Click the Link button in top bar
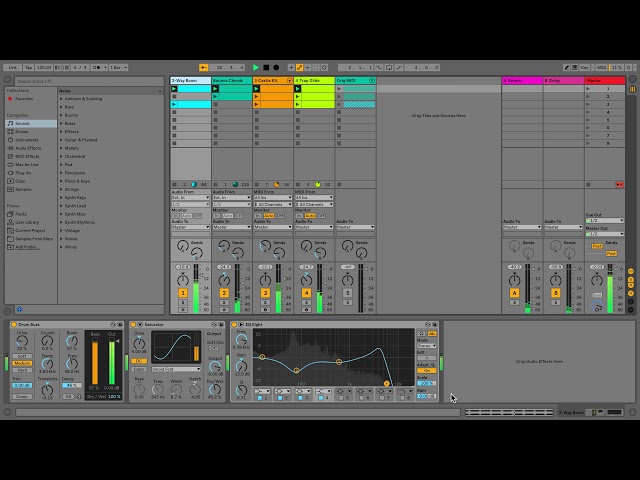Viewport: 640px width, 480px height. [x=12, y=67]
